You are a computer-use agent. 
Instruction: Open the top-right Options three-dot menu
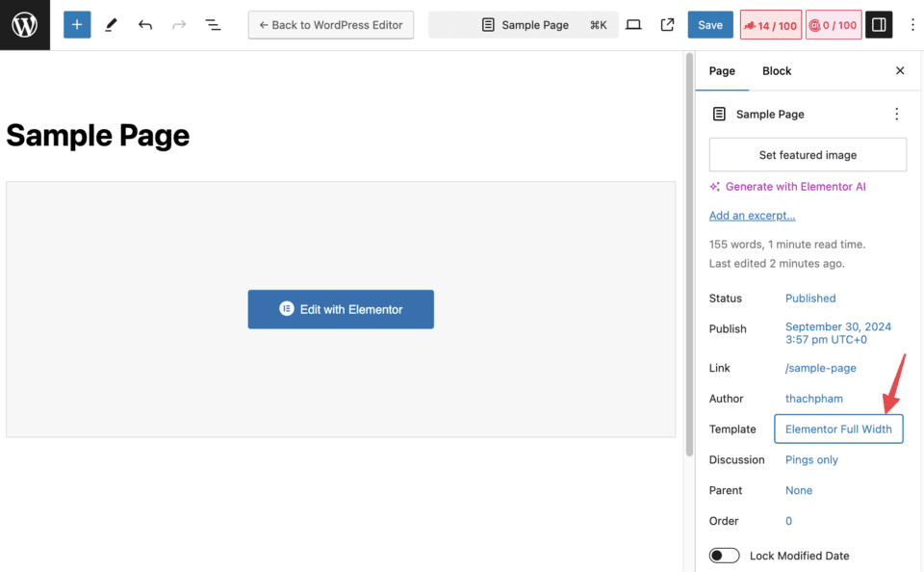pos(912,25)
